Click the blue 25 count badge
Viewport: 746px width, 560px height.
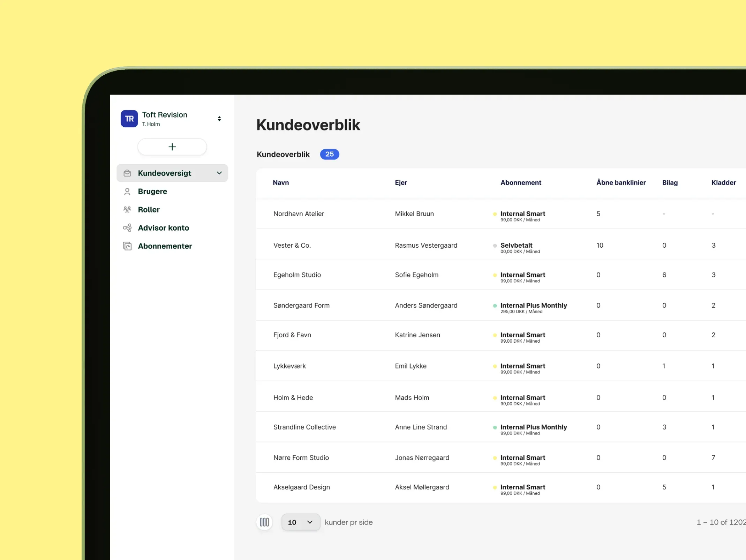[x=330, y=154]
